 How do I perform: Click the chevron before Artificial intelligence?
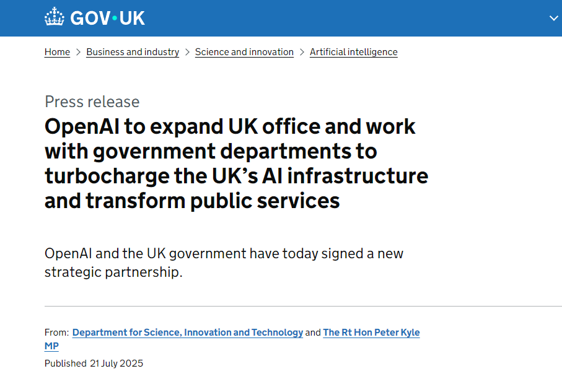[302, 52]
